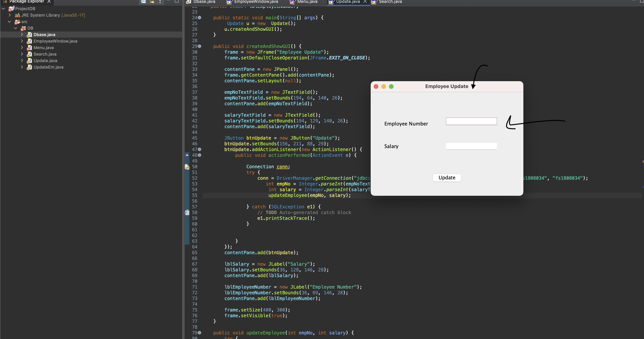This screenshot has width=644, height=339.
Task: Select UpdateEm.java in Package Explorer
Action: (48, 67)
